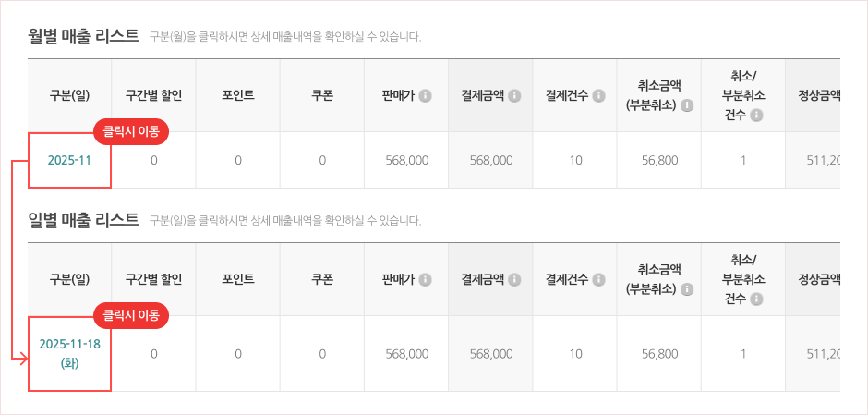Click the 결제금액 info icon in monthly table
This screenshot has height=415, width=868.
514,95
